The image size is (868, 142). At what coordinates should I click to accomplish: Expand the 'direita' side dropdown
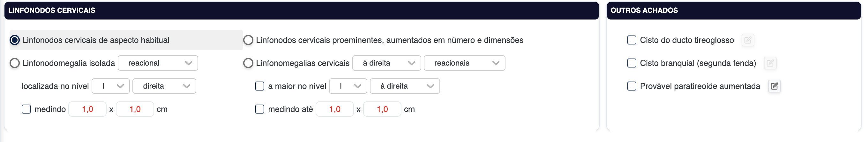pos(164,86)
